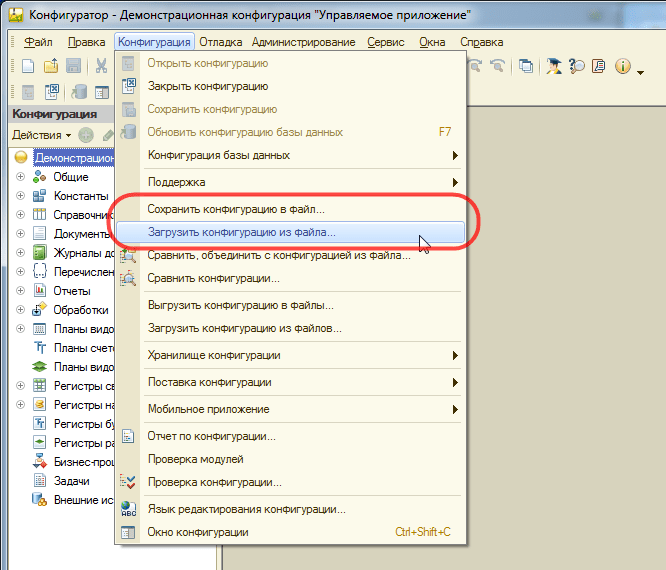Click the Open file folder toolbar icon
Screen dimensions: 666x570
click(51, 66)
